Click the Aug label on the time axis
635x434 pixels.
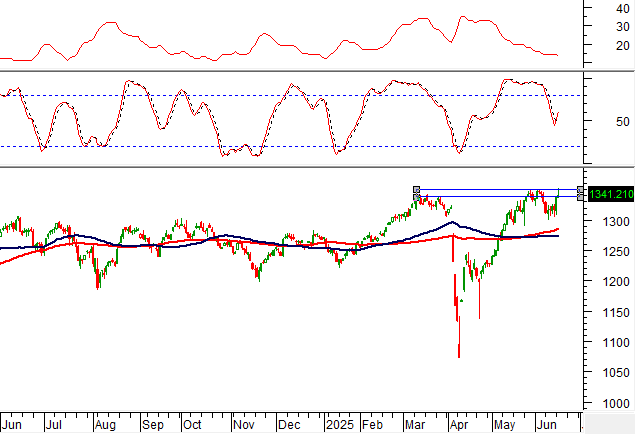click(105, 425)
